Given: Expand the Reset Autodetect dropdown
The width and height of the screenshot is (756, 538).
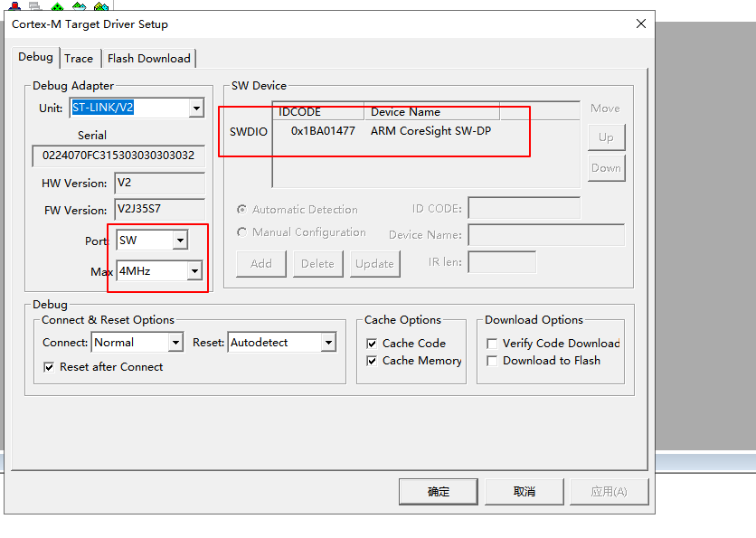Looking at the screenshot, I should [329, 343].
